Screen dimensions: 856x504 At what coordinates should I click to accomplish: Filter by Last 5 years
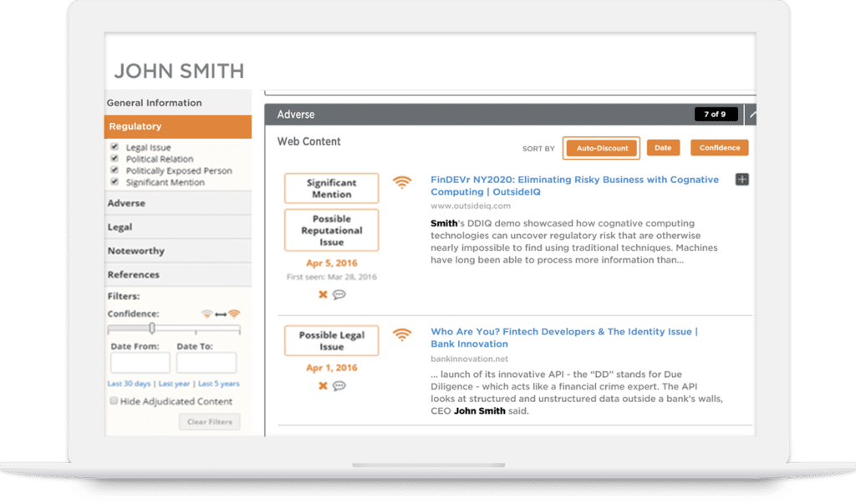coord(218,384)
